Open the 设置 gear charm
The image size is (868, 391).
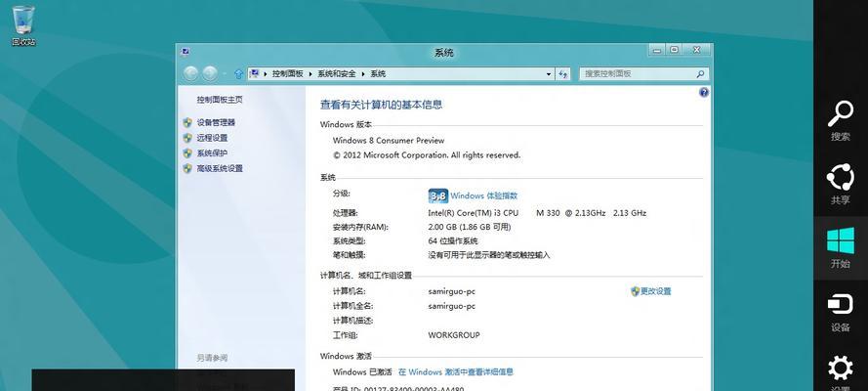click(841, 369)
